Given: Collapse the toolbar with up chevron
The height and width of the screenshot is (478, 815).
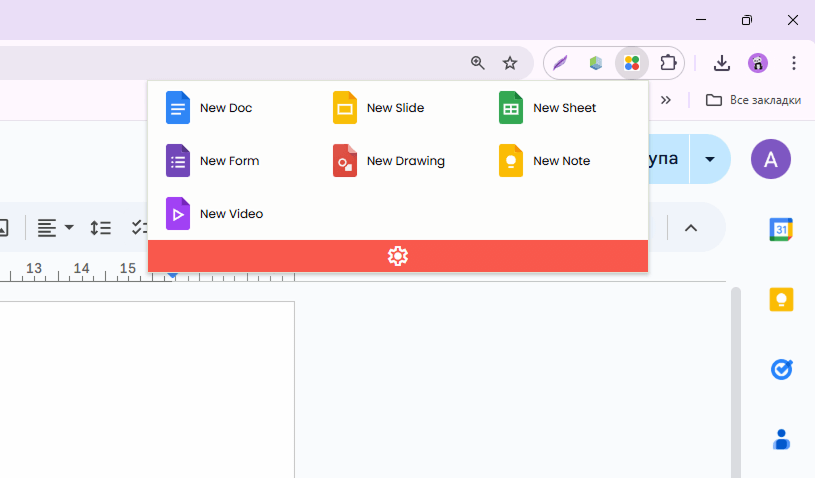Looking at the screenshot, I should click(691, 228).
